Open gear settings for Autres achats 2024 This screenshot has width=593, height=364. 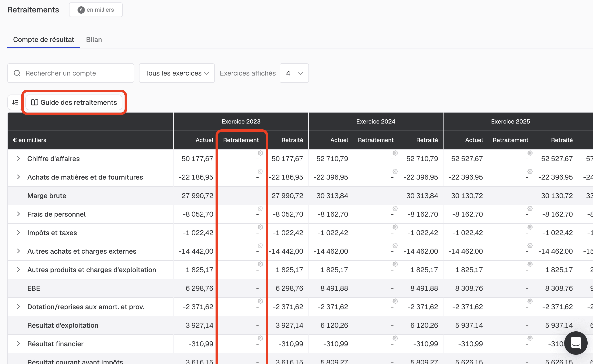pyautogui.click(x=395, y=246)
